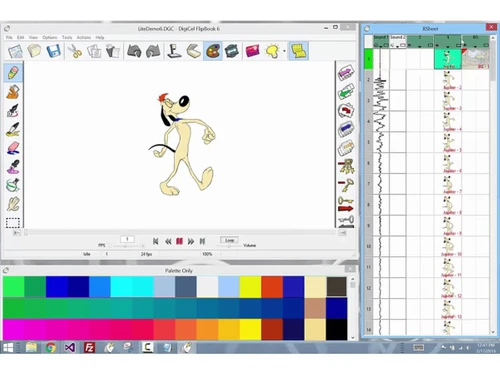Toggle the paint palette toolbar icon
The height and width of the screenshot is (375, 500).
point(213,51)
